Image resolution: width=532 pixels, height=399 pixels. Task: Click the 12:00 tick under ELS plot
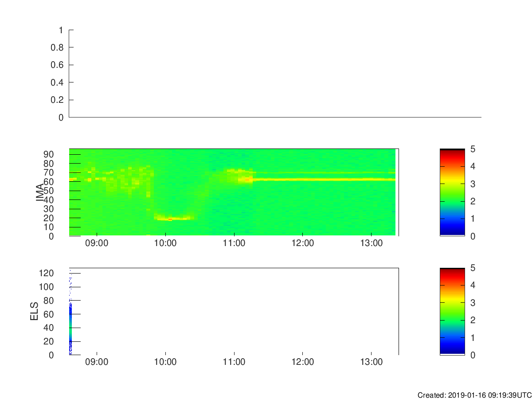(303, 362)
